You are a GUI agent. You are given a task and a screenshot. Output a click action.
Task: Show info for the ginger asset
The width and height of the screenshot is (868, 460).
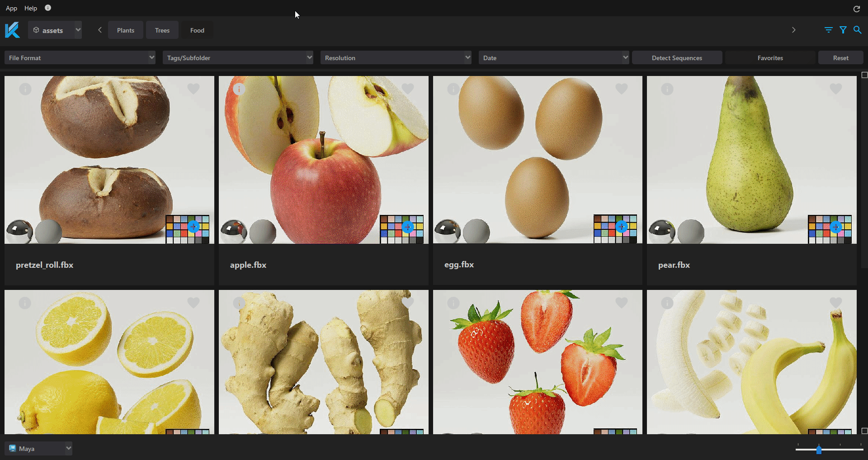tap(239, 303)
